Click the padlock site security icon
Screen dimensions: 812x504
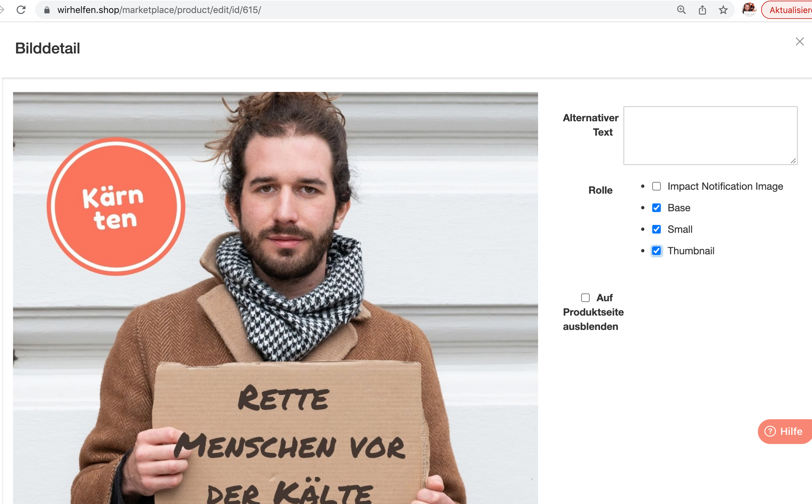click(47, 10)
